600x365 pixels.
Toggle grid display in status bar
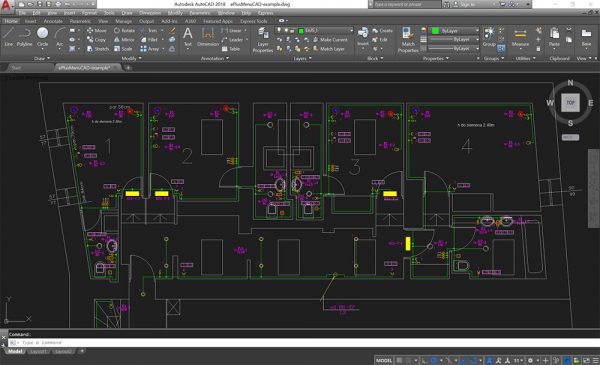[399, 360]
